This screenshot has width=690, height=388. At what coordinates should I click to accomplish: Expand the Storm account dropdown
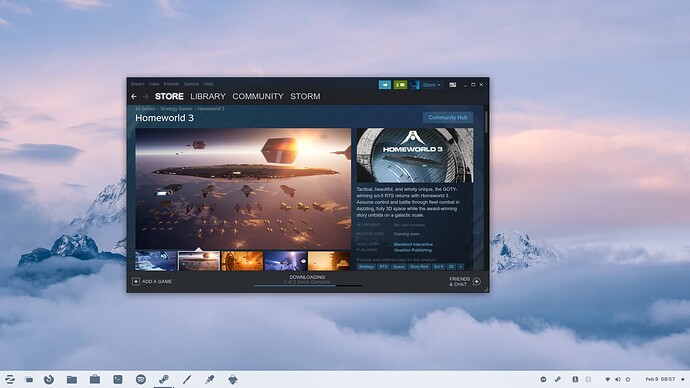(x=431, y=85)
